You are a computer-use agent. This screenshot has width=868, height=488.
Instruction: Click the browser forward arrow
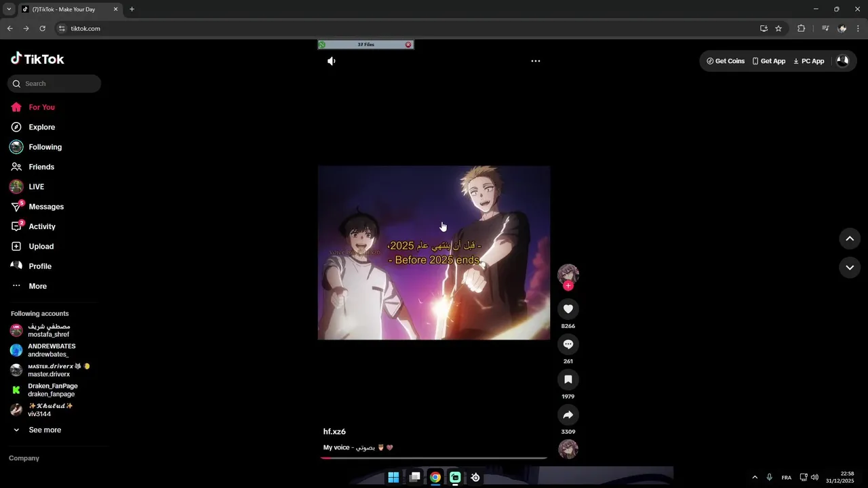[26, 28]
